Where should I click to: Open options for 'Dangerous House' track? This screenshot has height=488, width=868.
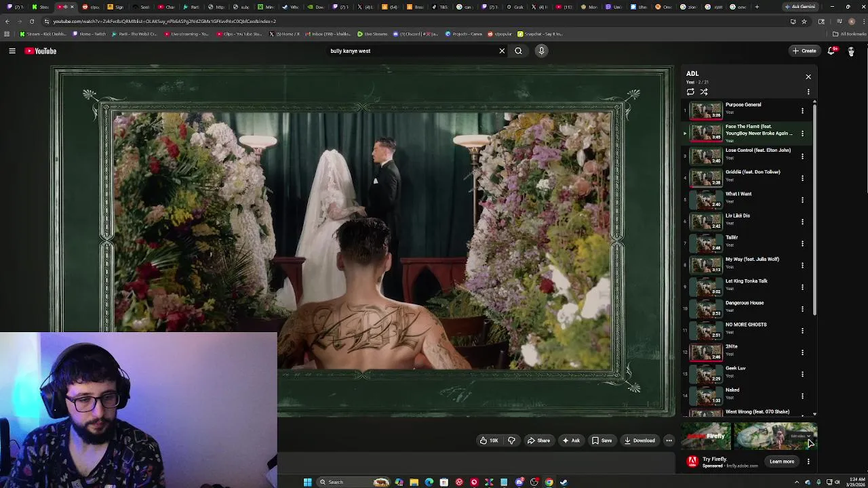[802, 308]
